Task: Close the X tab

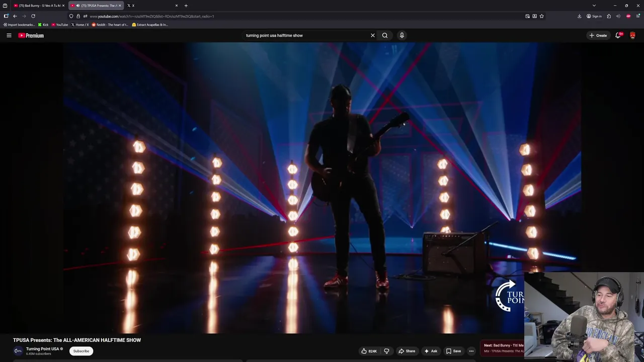Action: click(177, 6)
